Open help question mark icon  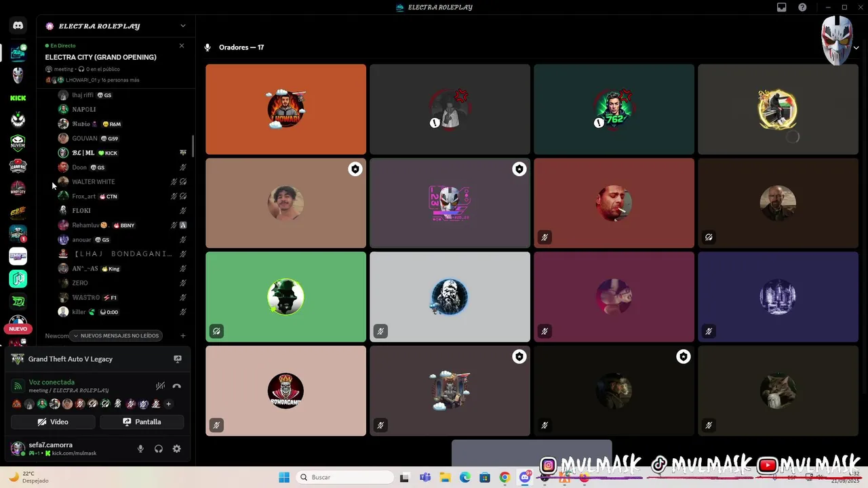803,7
